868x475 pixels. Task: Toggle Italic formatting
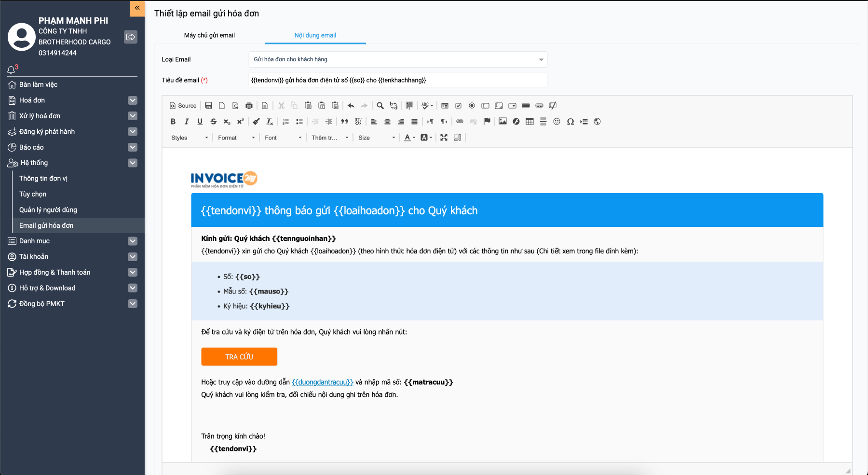click(187, 122)
